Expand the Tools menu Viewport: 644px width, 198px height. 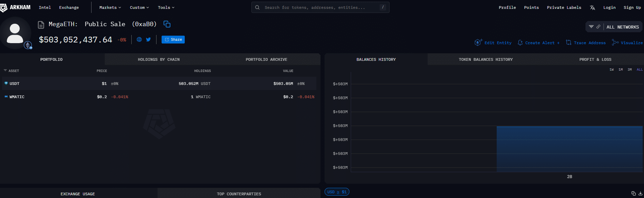point(166,7)
